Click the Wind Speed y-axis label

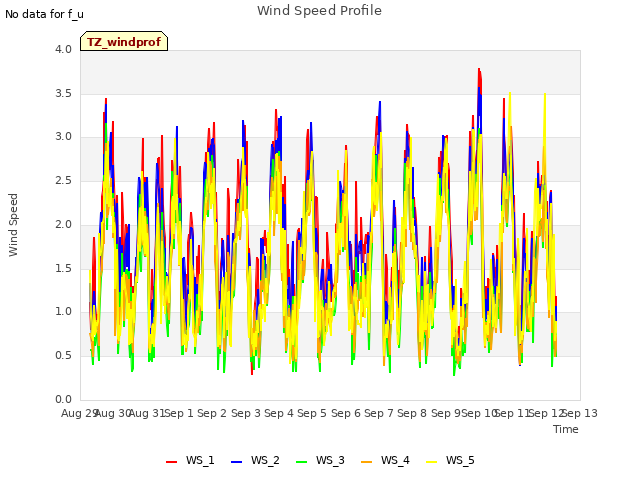coord(13,225)
